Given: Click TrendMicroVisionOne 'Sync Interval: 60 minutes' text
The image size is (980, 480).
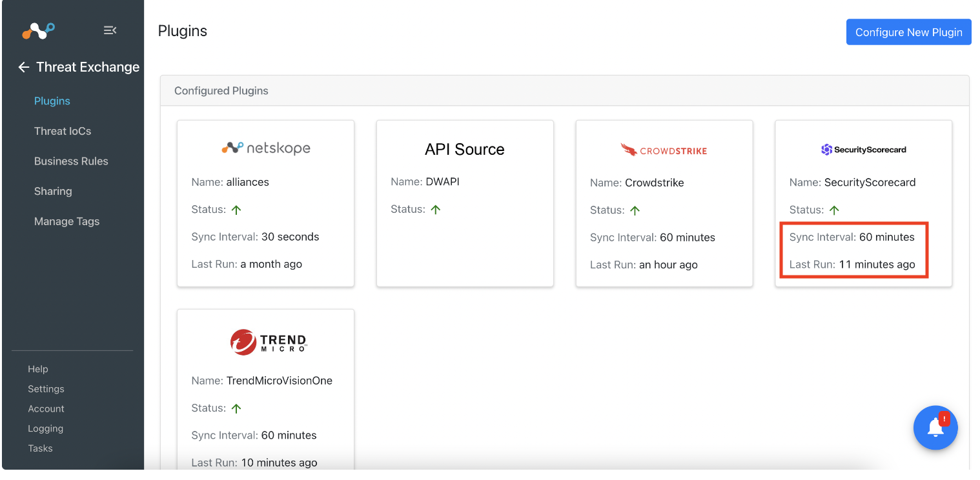Looking at the screenshot, I should [x=254, y=435].
